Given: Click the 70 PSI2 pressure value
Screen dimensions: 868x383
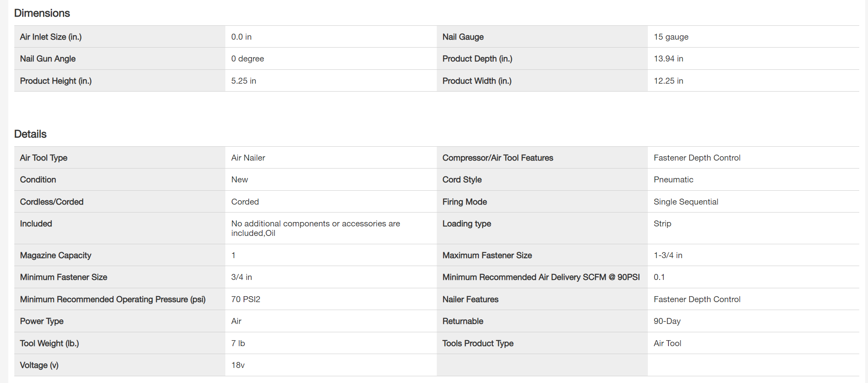Looking at the screenshot, I should (x=246, y=299).
